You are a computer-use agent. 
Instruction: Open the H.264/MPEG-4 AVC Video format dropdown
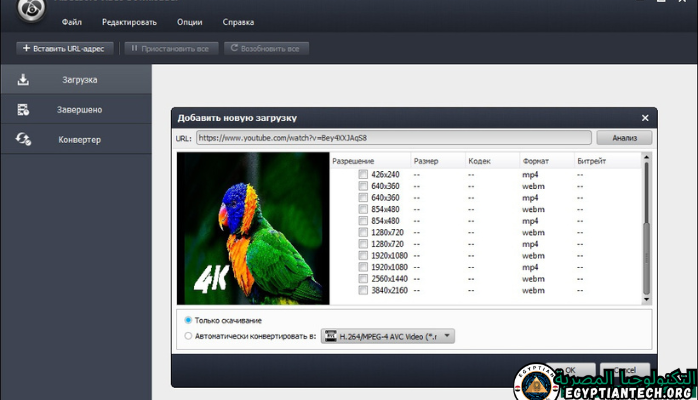(x=388, y=336)
